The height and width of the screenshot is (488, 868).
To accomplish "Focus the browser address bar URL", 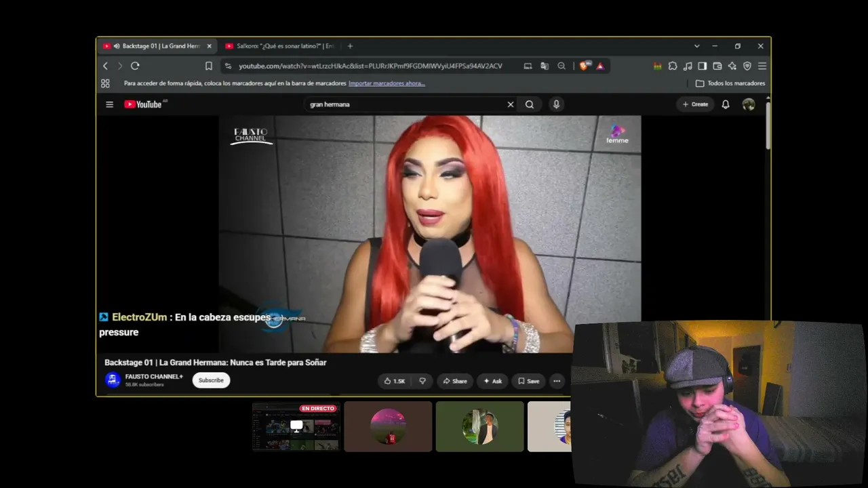I will click(x=370, y=66).
